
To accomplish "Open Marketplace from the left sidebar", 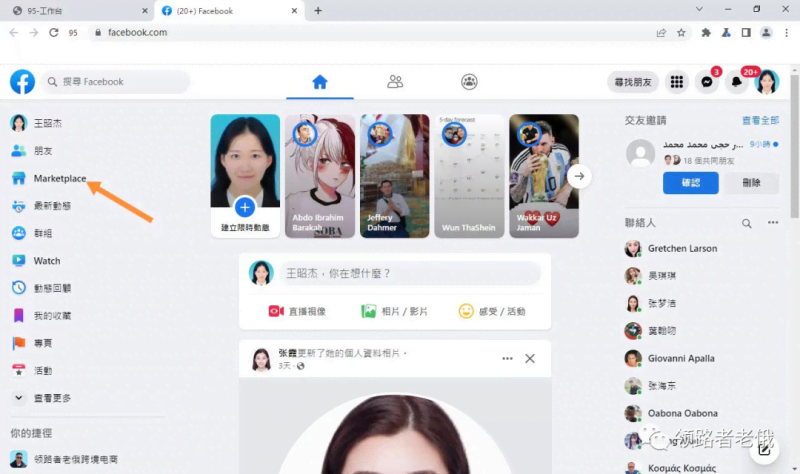I will [59, 179].
